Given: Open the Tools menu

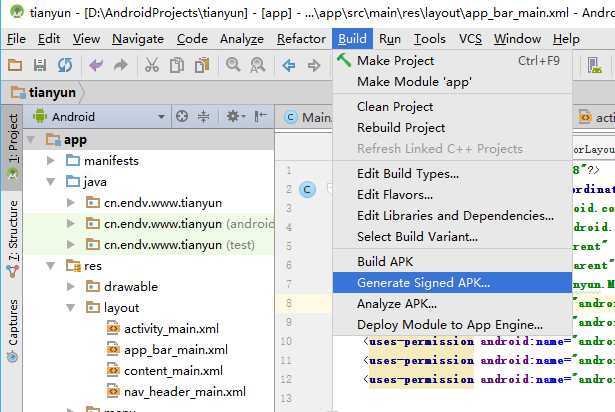Looking at the screenshot, I should 430,39.
